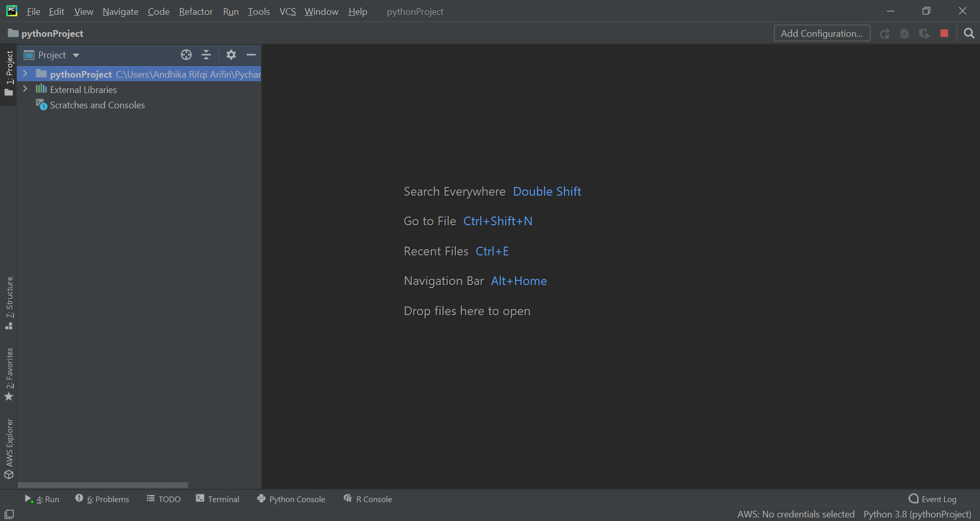Open the VCS menu

pyautogui.click(x=287, y=11)
